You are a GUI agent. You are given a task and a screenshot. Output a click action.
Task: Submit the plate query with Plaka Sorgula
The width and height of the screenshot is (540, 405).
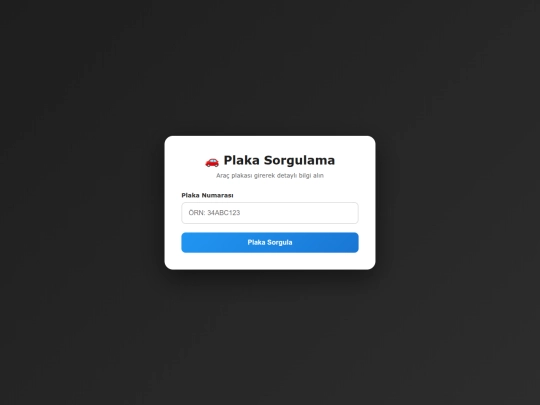coord(270,242)
